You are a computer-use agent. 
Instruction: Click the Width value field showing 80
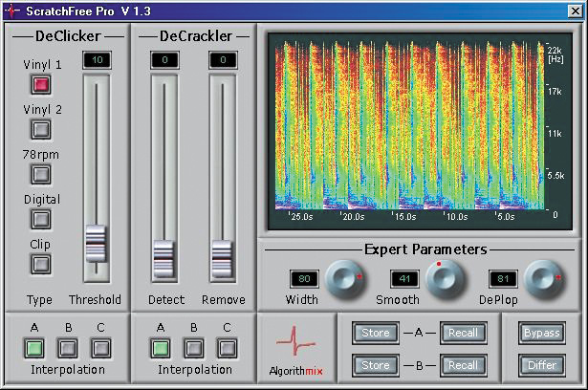click(x=305, y=279)
